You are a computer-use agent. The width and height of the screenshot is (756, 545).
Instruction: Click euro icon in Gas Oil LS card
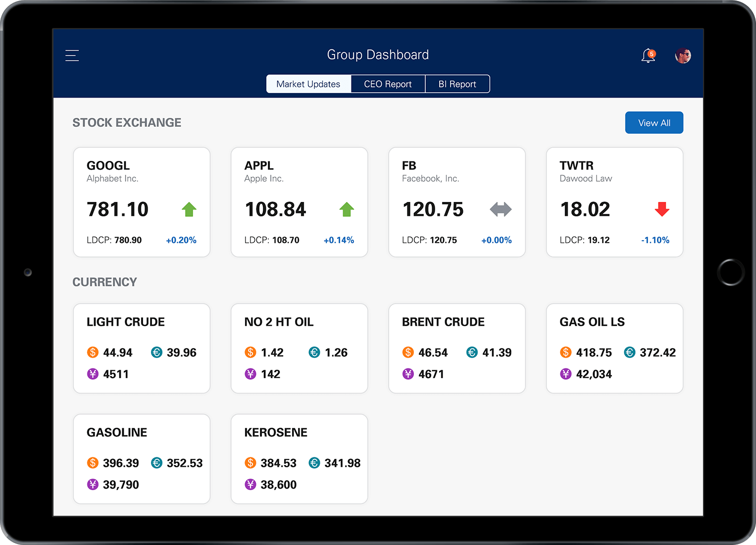pos(630,352)
